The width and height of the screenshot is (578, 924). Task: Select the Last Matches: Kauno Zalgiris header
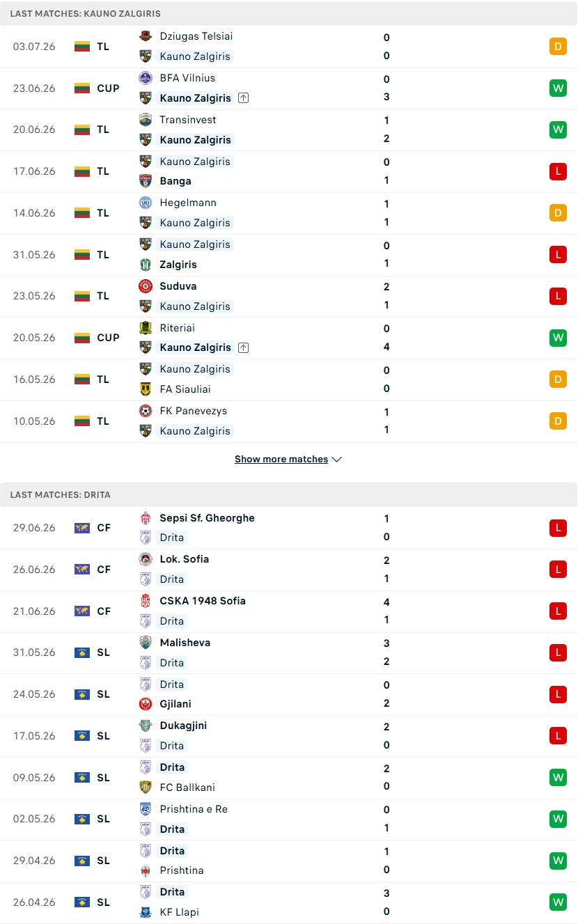pos(289,13)
